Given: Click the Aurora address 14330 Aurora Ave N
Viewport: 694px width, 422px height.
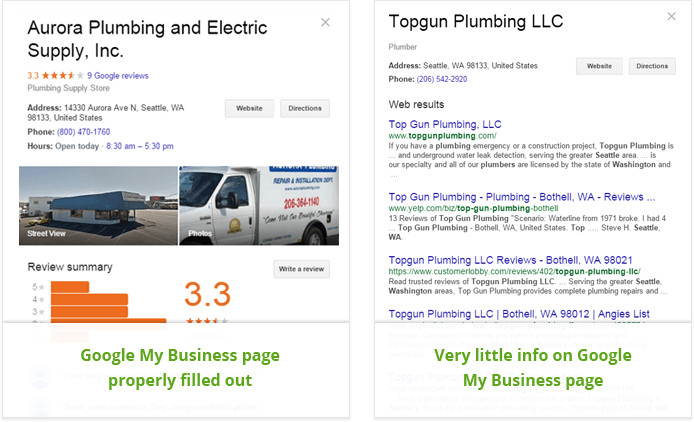Looking at the screenshot, I should pos(106,112).
